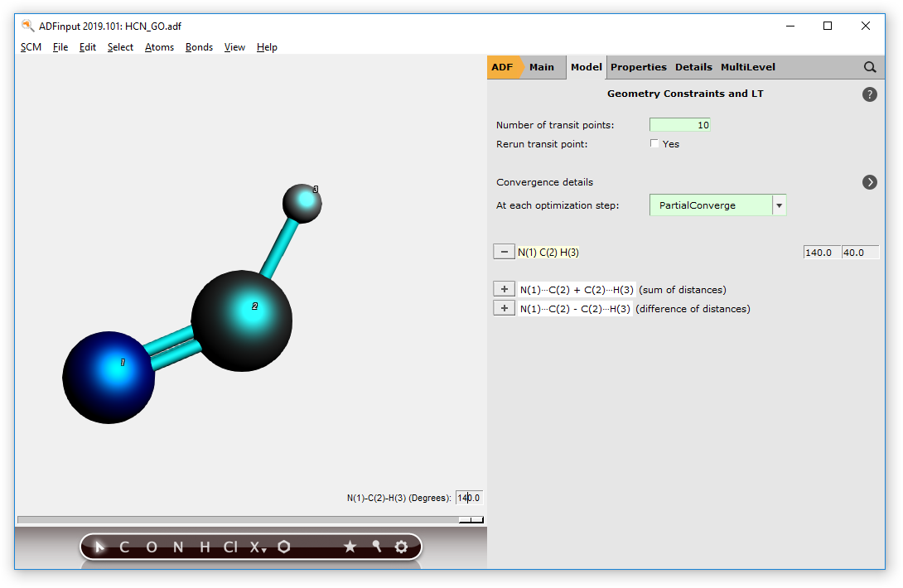Open the Properties tab menu

[638, 67]
